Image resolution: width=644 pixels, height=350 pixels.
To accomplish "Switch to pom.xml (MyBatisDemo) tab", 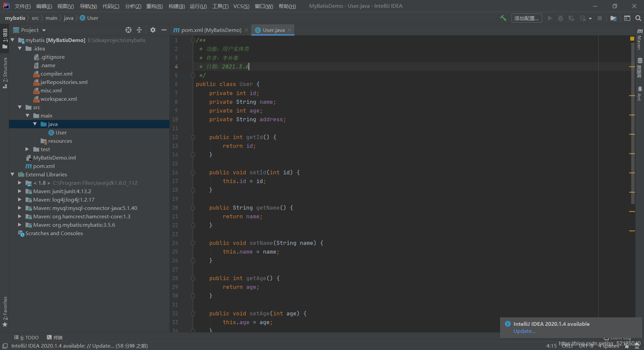I will point(211,30).
